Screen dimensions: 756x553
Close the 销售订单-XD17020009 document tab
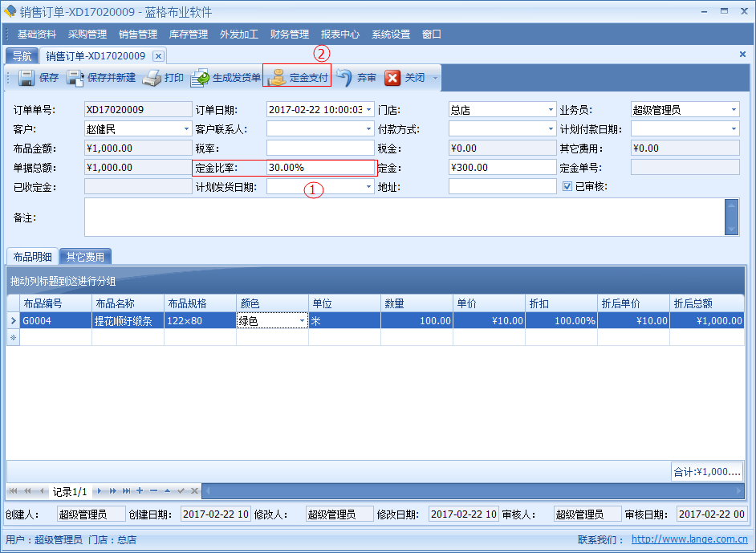click(158, 55)
